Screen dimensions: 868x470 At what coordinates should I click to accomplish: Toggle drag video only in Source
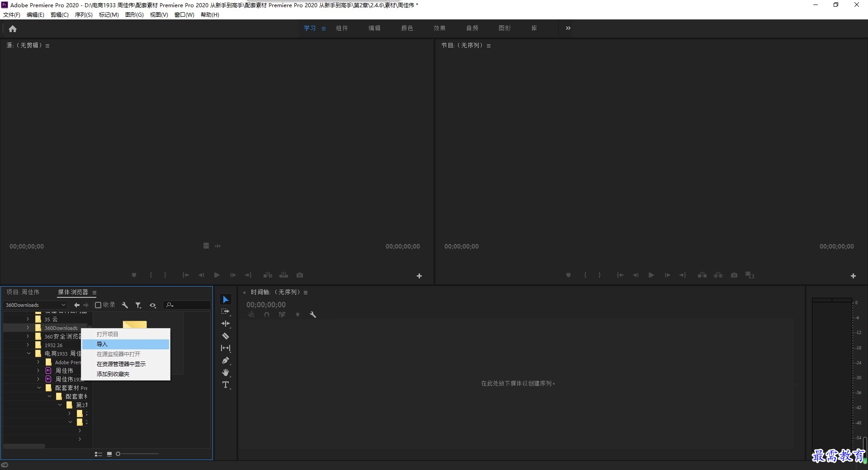[x=206, y=246]
